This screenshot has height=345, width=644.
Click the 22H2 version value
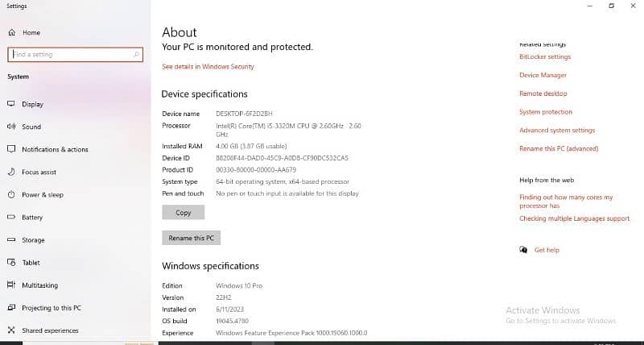pos(224,297)
